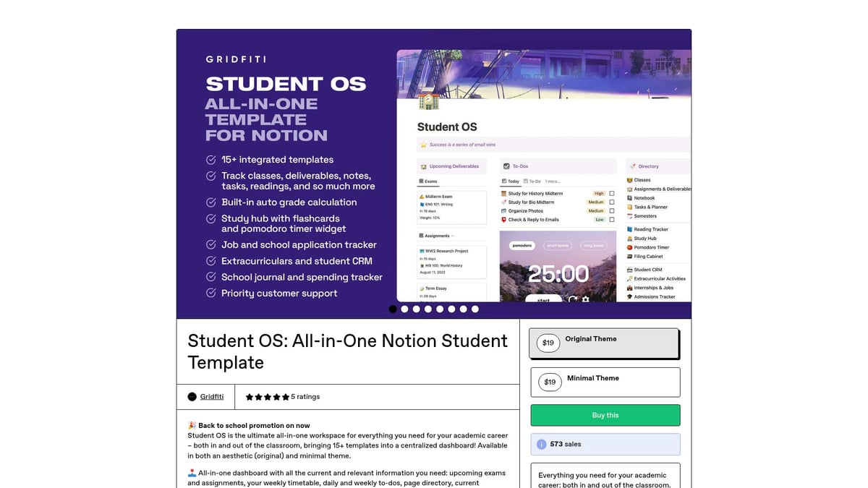The height and width of the screenshot is (488, 868).
Task: Select the short break pomodoro mode
Action: coord(558,246)
